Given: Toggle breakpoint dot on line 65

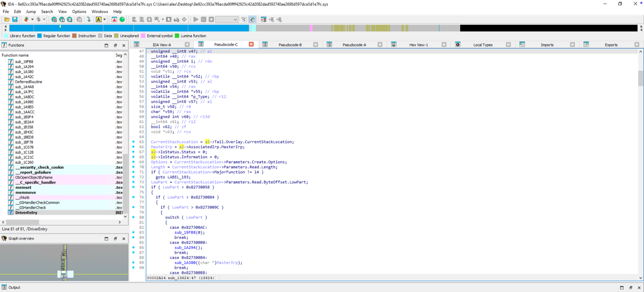Looking at the screenshot, I should [x=133, y=142].
